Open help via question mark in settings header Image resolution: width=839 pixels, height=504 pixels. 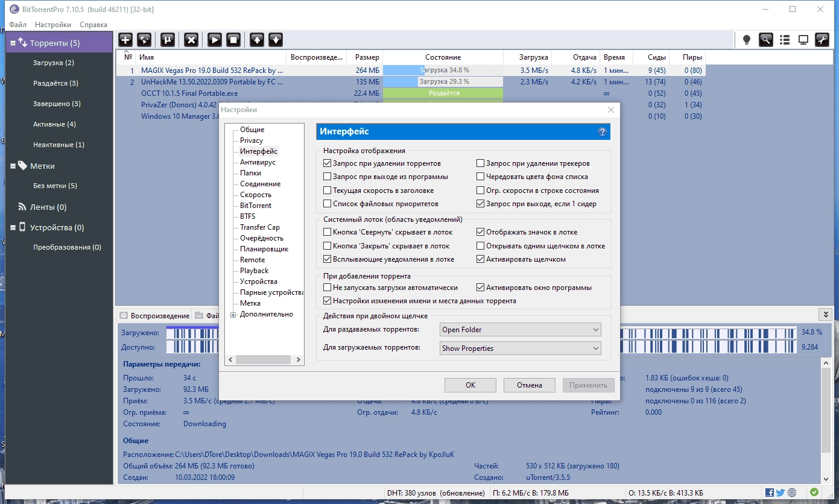pos(602,131)
